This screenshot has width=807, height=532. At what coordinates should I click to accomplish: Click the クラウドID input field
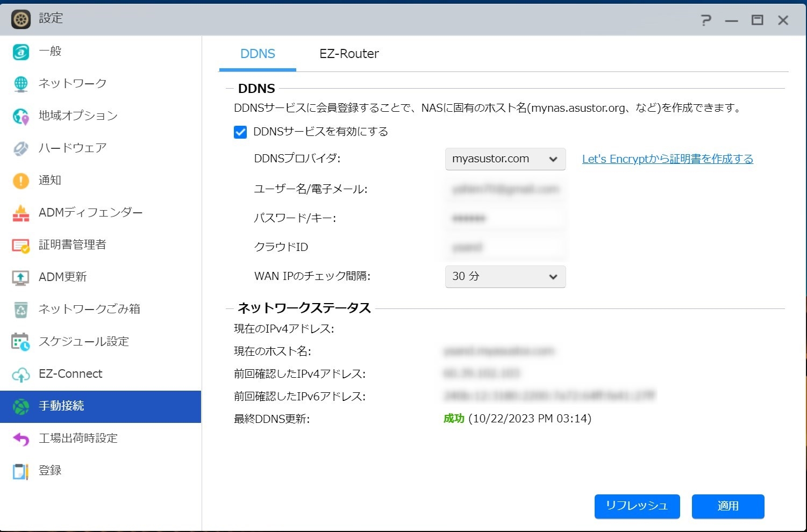[x=505, y=247]
